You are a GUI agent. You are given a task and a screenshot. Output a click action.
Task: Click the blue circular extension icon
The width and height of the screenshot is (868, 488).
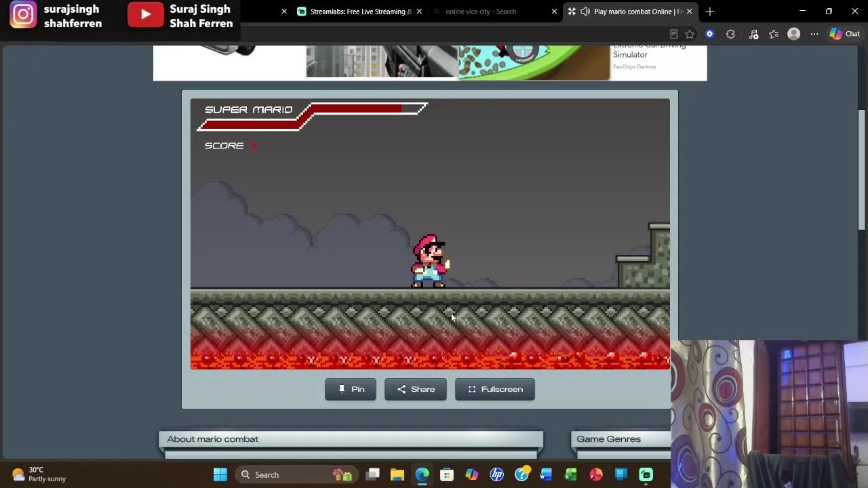pos(710,34)
